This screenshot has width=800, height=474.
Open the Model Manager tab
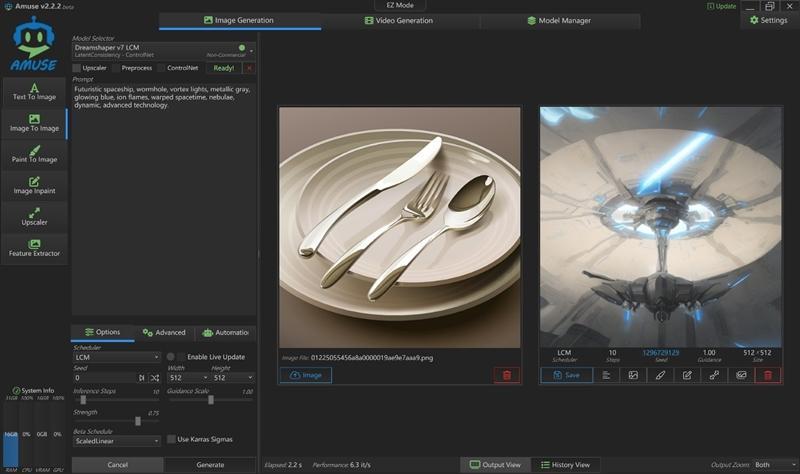tap(559, 20)
